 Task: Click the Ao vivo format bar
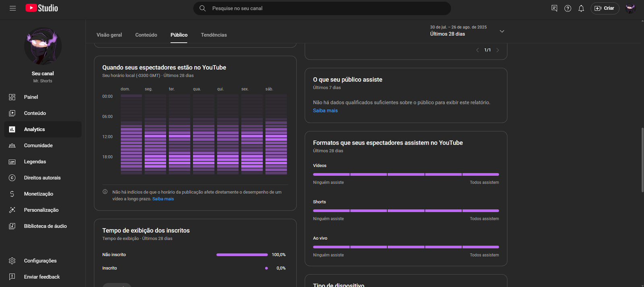point(406,247)
